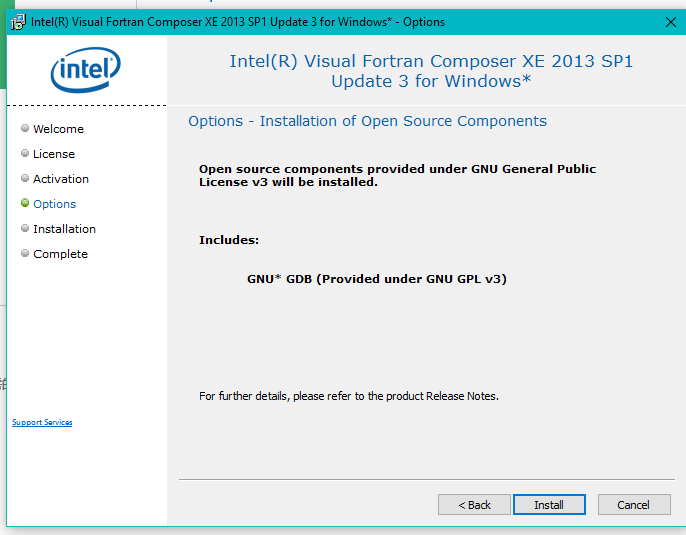Click the 'GNU* GDB (Provided under GNU GPL v3)' line
This screenshot has width=686, height=535.
tap(377, 279)
